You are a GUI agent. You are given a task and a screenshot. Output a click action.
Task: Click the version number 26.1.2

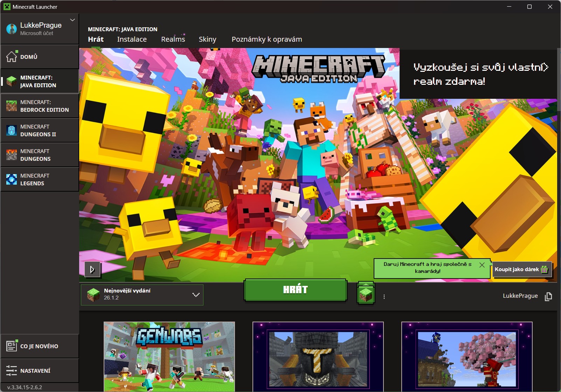[111, 298]
